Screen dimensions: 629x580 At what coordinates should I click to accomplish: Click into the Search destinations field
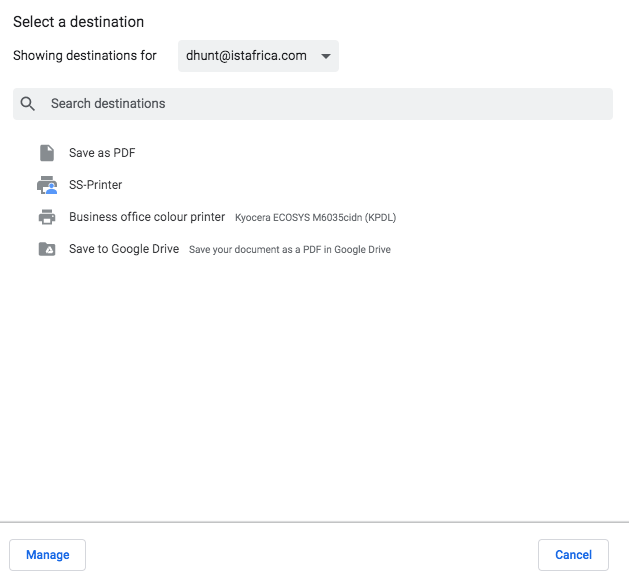[x=313, y=104]
